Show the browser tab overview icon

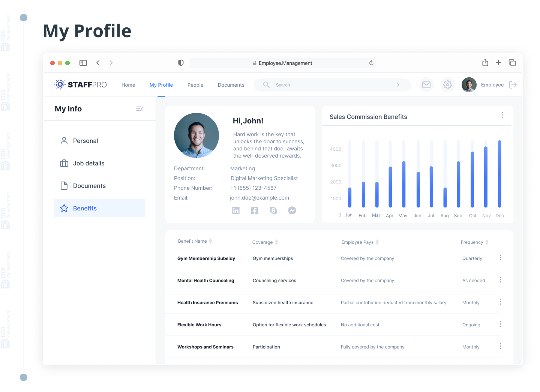512,63
